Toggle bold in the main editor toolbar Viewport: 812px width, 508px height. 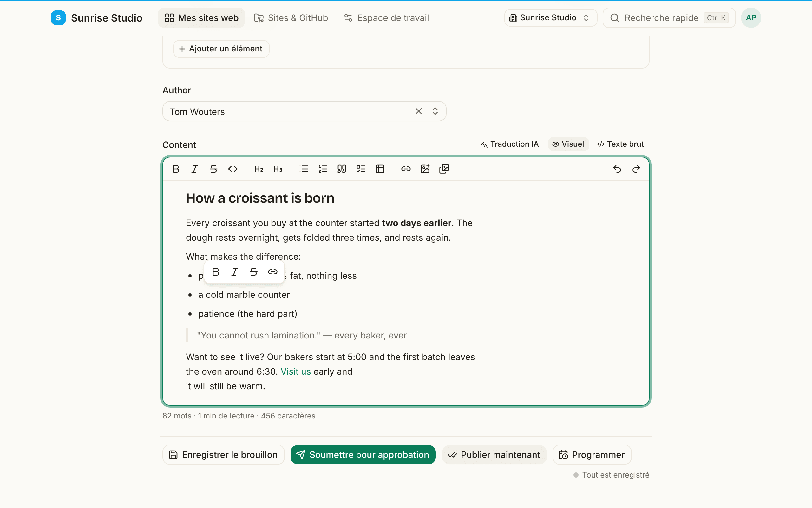[x=175, y=169]
